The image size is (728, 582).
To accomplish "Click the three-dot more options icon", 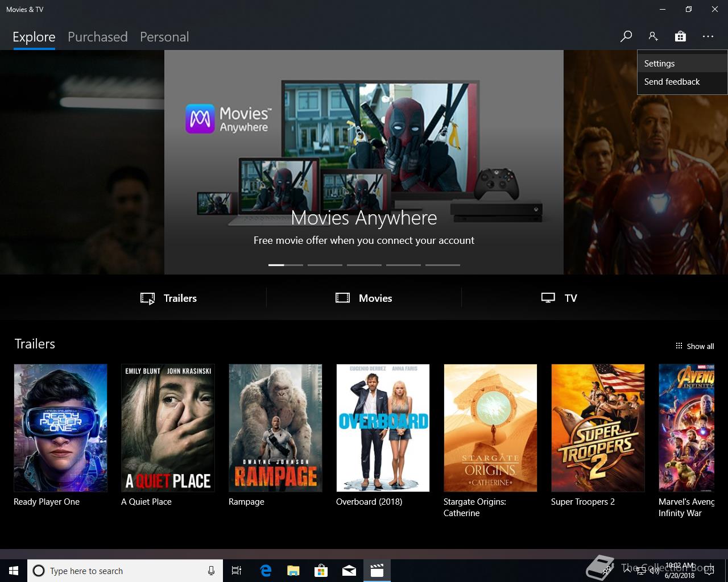I will tap(708, 36).
